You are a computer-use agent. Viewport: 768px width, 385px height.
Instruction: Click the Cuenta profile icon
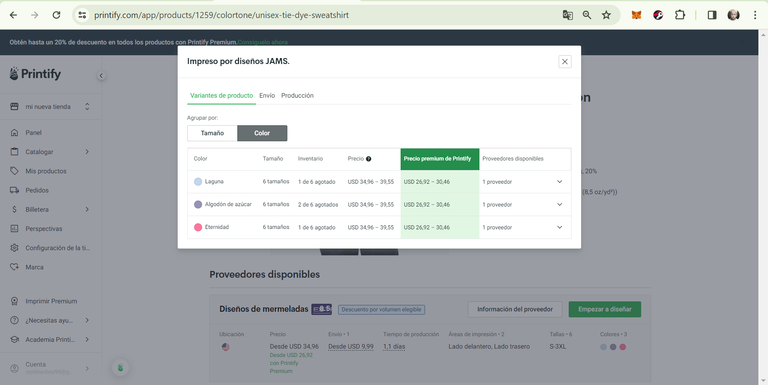14,368
